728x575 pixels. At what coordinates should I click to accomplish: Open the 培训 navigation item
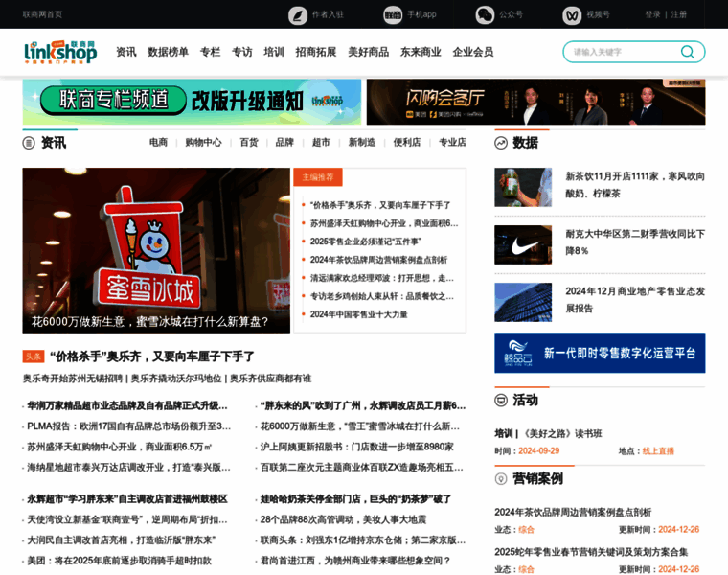coord(274,52)
